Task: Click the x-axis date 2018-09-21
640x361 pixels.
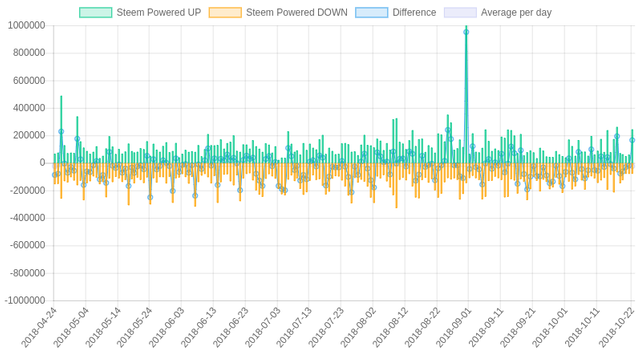Action: coord(517,328)
